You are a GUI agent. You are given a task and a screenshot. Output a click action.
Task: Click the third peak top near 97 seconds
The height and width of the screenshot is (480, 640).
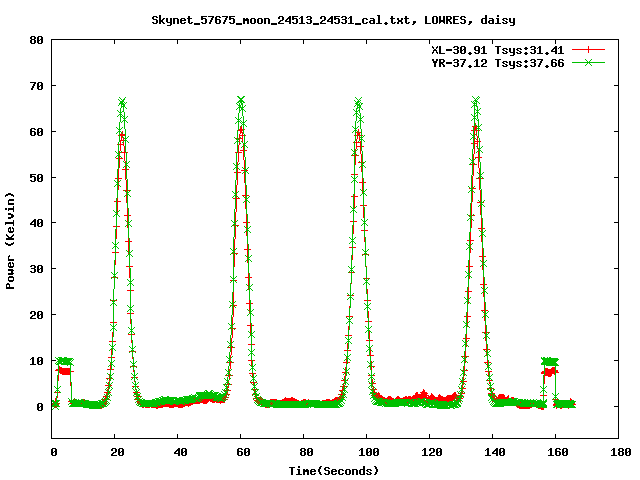pos(358,102)
